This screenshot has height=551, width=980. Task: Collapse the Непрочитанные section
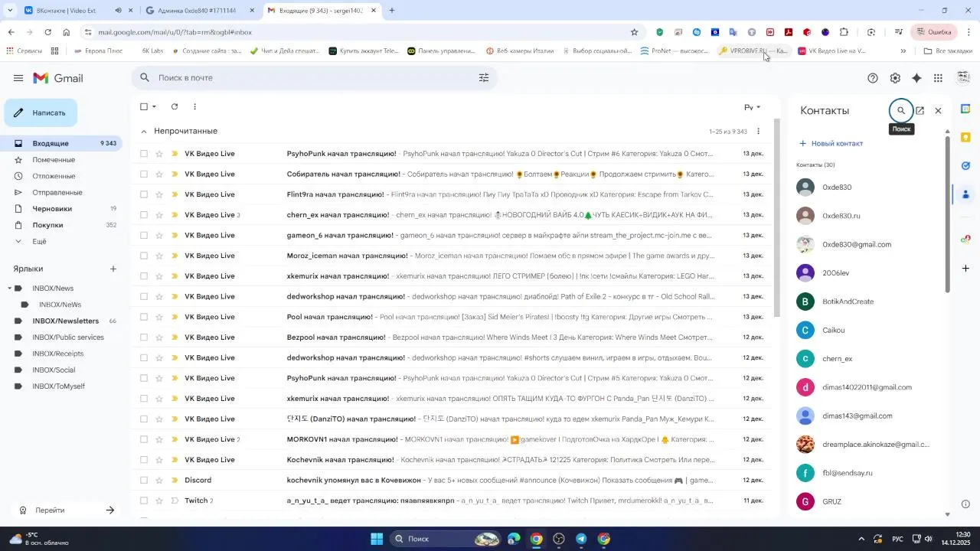coord(143,131)
